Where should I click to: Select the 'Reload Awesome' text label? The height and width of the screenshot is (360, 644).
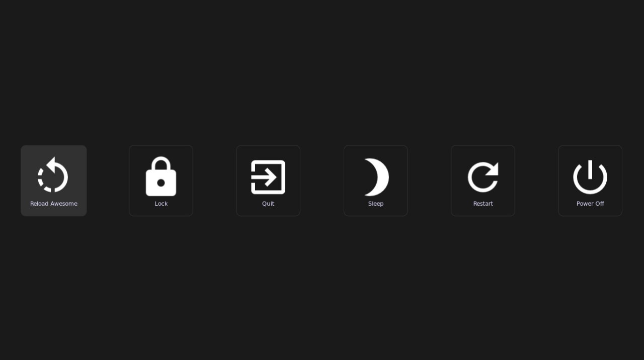(x=54, y=204)
